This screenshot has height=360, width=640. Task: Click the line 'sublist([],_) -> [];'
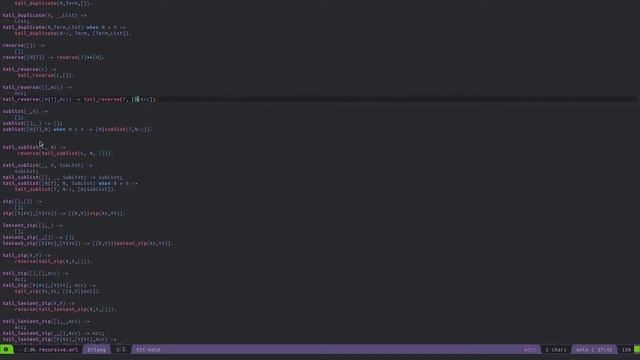point(33,123)
